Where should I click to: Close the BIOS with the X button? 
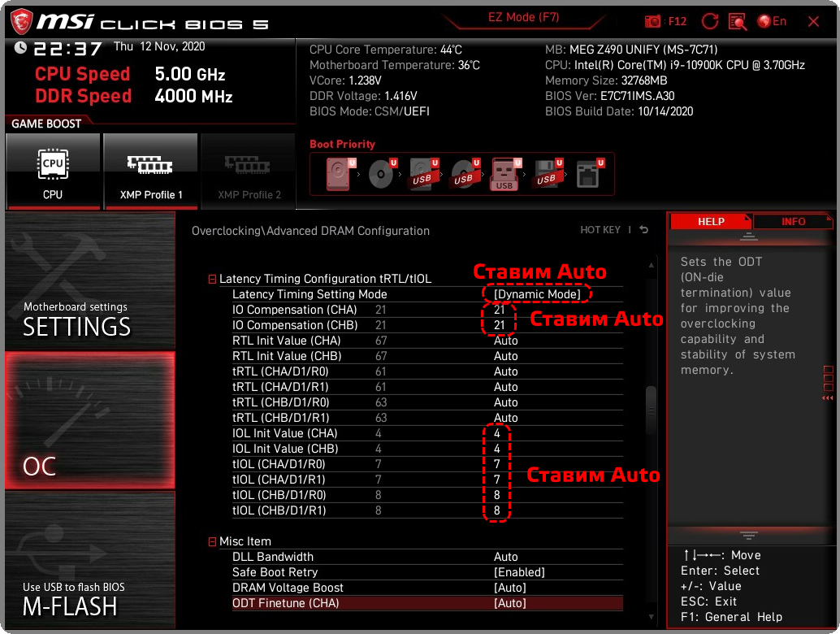pyautogui.click(x=813, y=21)
